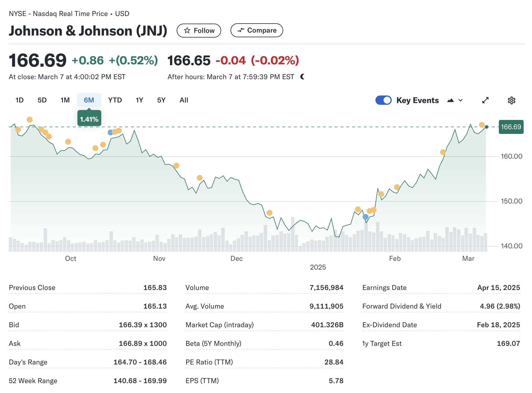
Task: Click the star Follow button
Action: (x=199, y=31)
